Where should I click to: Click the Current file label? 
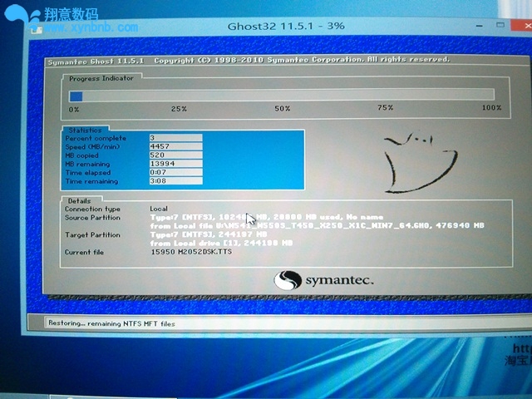[x=84, y=252]
